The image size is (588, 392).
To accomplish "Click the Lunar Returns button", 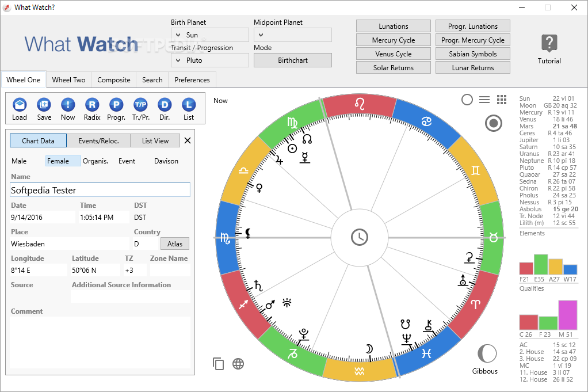I will point(473,67).
